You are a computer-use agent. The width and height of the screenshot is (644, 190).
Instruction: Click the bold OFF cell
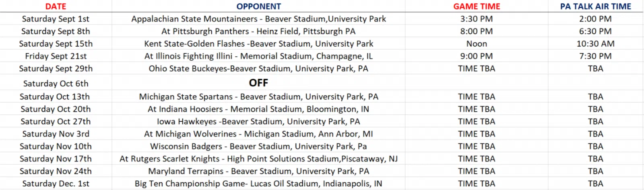pos(258,83)
